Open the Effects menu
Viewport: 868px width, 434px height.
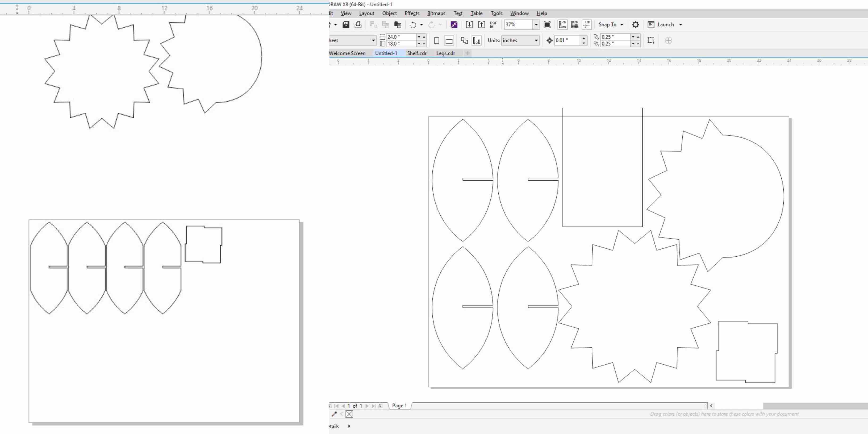click(x=412, y=13)
